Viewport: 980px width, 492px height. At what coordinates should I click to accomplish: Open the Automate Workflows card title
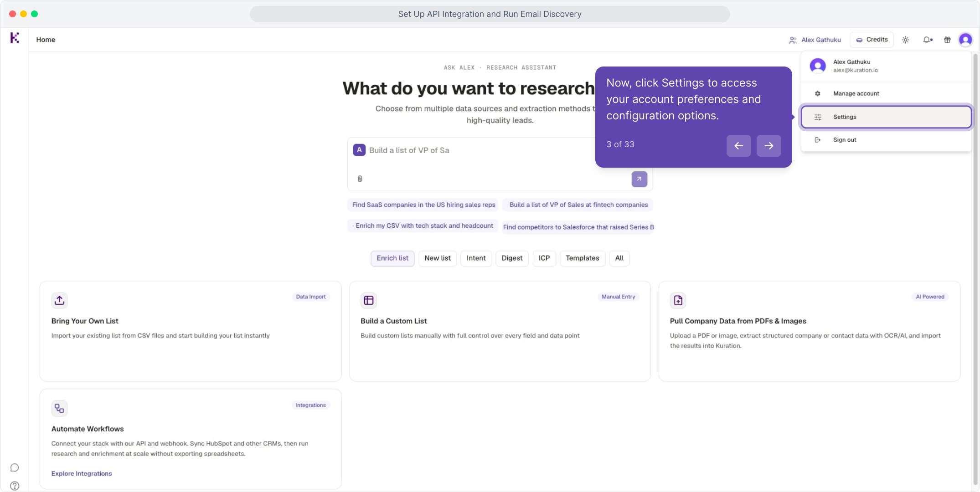[x=88, y=429]
